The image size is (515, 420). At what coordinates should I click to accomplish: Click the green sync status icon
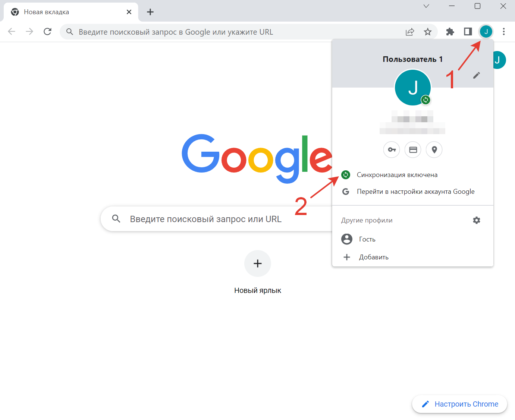tap(346, 175)
